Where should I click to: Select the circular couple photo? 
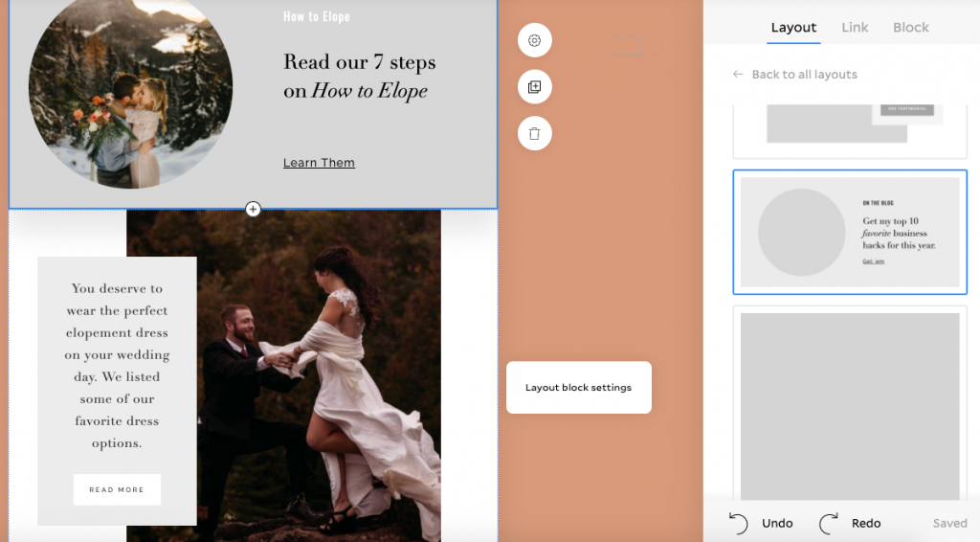click(130, 91)
